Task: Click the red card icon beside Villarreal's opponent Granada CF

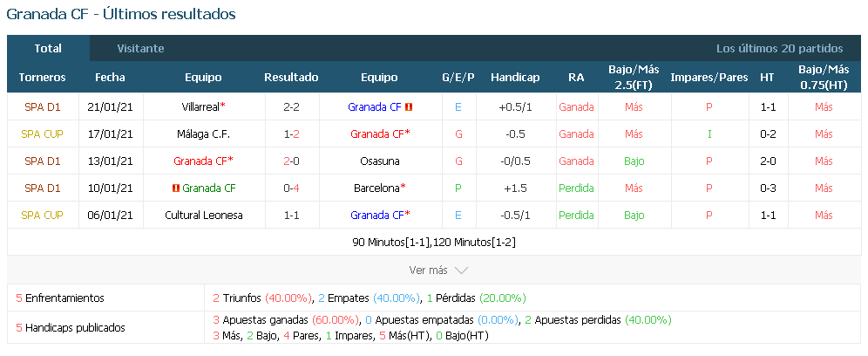Action: pos(409,107)
